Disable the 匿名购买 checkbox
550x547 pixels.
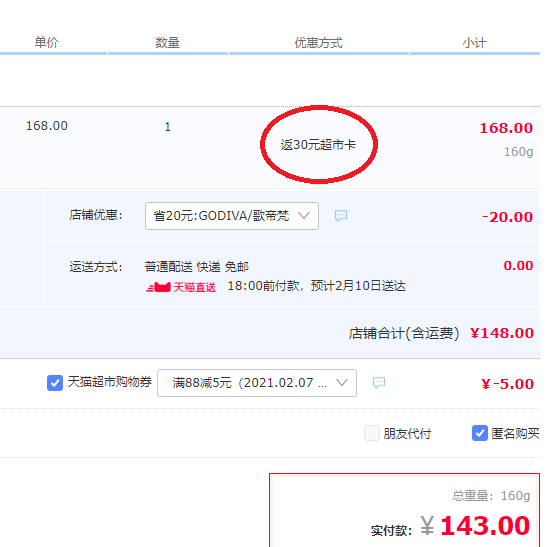click(479, 433)
